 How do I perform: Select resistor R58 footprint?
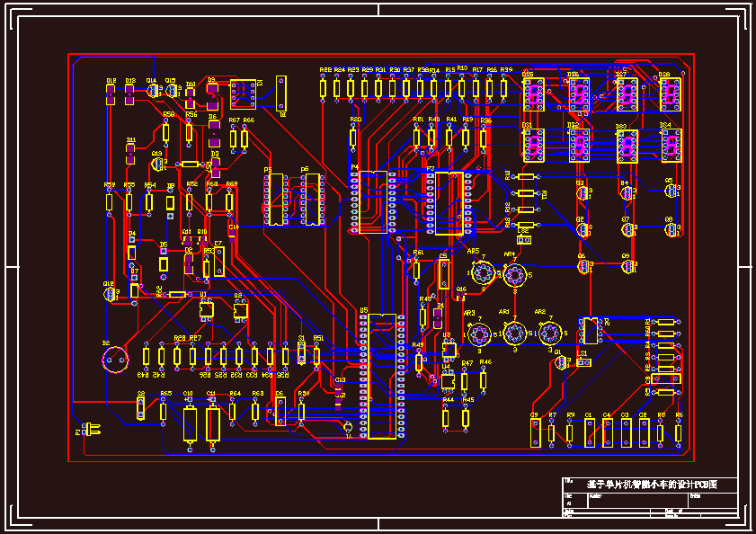(166, 132)
